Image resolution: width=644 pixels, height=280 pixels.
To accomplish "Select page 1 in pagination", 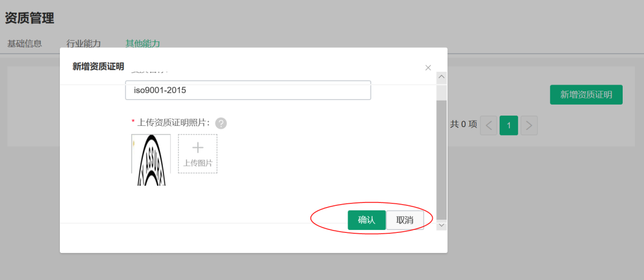I will tap(509, 125).
